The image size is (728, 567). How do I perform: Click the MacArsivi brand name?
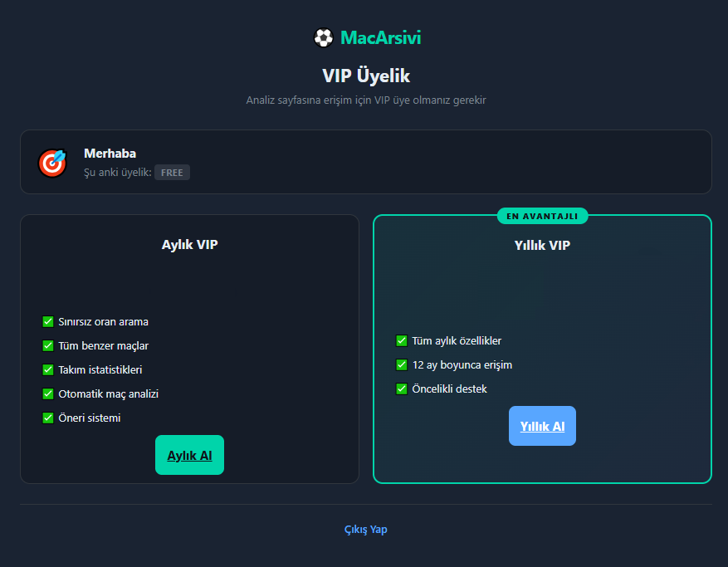[x=380, y=37]
